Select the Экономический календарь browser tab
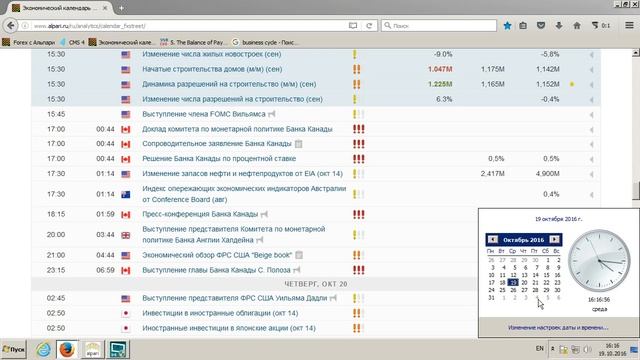The height and width of the screenshot is (360, 640). [x=60, y=8]
